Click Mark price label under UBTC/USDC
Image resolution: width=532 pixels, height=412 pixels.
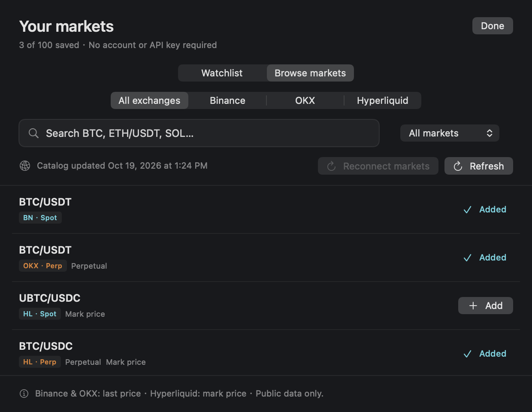pos(85,314)
